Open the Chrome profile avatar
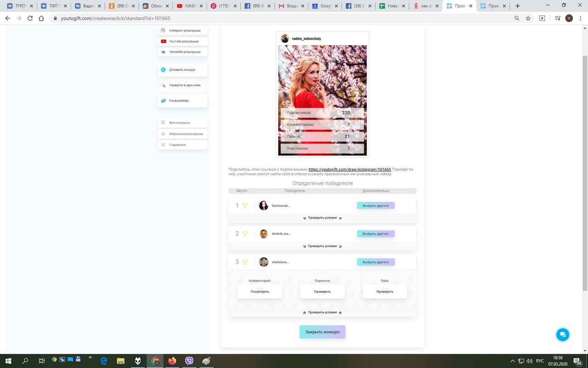 pos(570,18)
